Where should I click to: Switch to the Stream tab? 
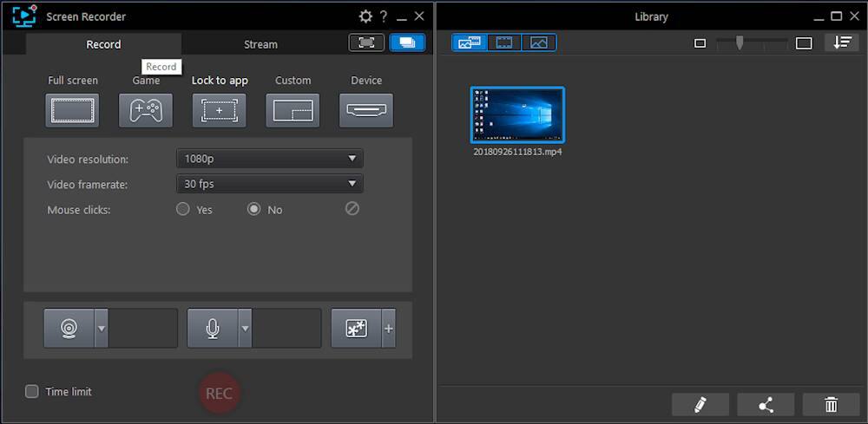260,44
